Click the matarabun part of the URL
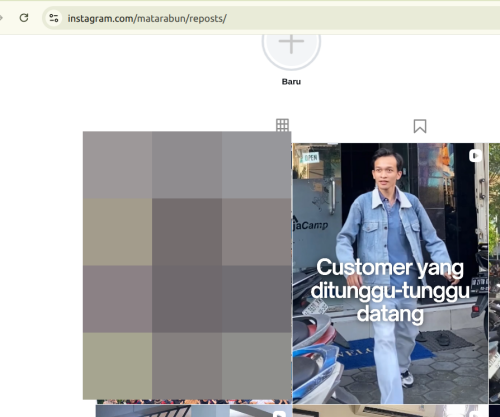This screenshot has height=417, width=500. tap(161, 18)
